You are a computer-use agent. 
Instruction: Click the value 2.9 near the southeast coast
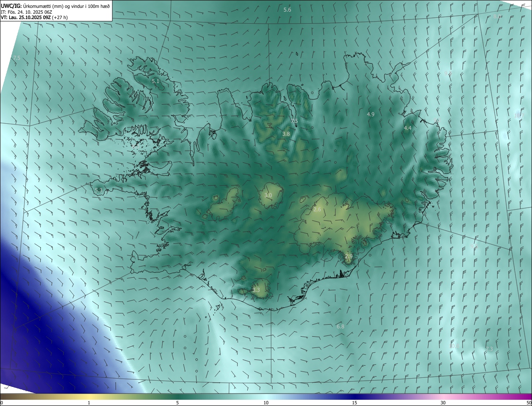(349, 257)
